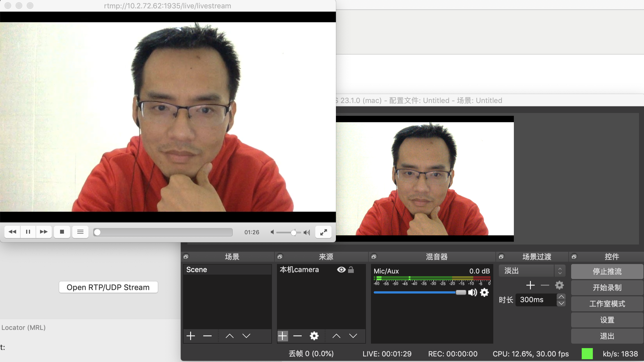Viewport: 644px width, 362px height.
Task: Adjust the Mic/Aux volume slider
Action: click(x=461, y=292)
